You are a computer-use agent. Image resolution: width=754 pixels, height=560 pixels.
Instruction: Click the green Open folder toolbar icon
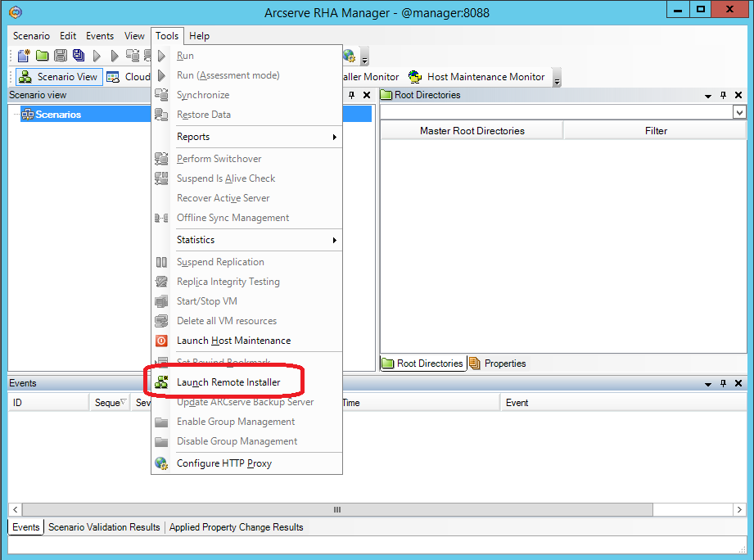click(43, 56)
